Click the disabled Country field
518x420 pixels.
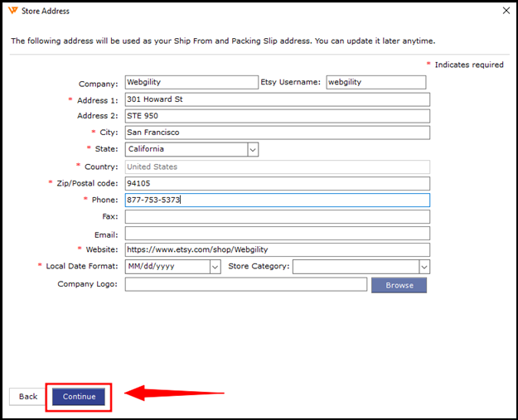(x=277, y=167)
